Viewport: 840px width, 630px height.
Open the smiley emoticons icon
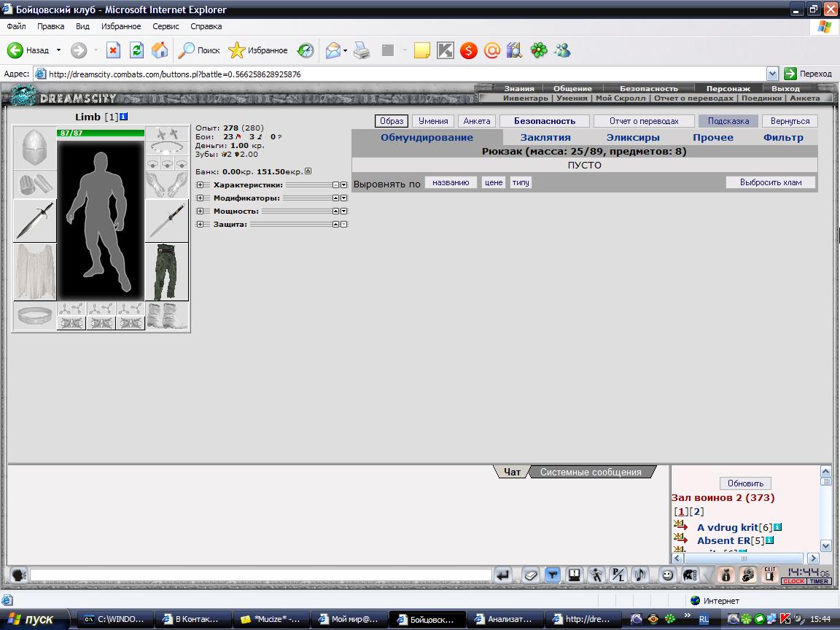(667, 575)
